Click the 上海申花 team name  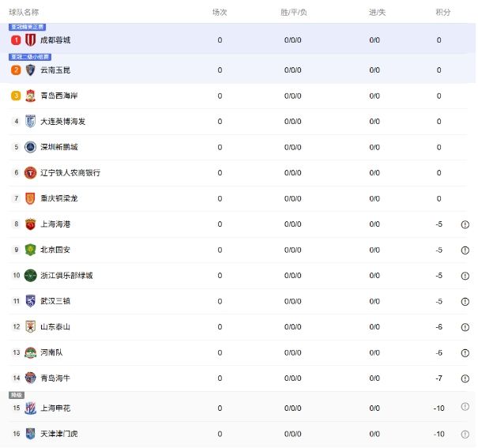55,408
